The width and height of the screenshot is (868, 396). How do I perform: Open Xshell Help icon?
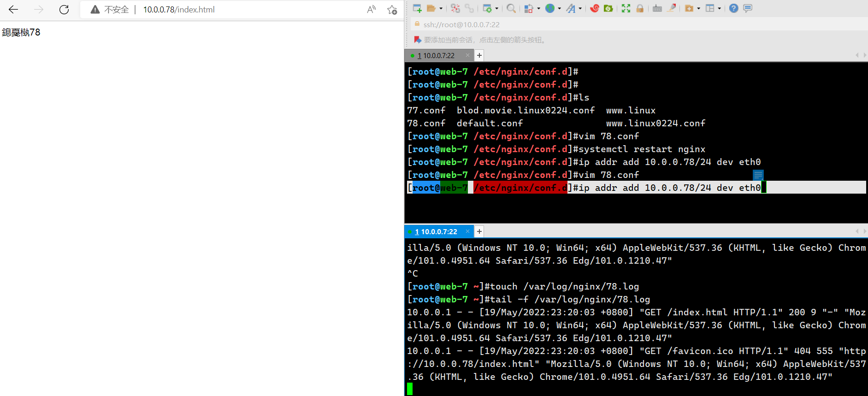point(734,8)
